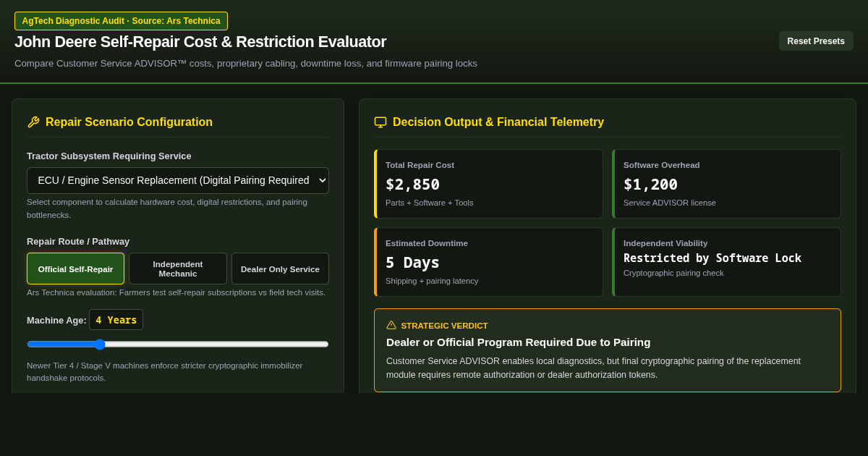Image resolution: width=868 pixels, height=456 pixels.
Task: Click the 4 Years machine age value
Action: (116, 320)
